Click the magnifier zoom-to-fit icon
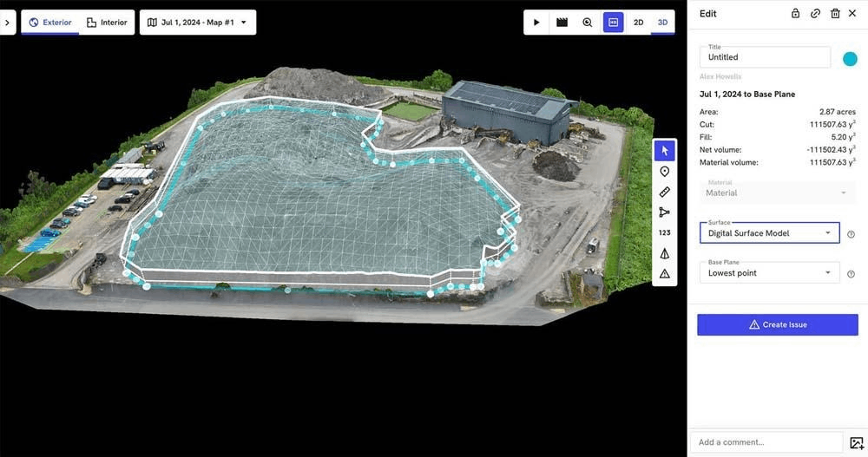868x457 pixels. tap(588, 23)
